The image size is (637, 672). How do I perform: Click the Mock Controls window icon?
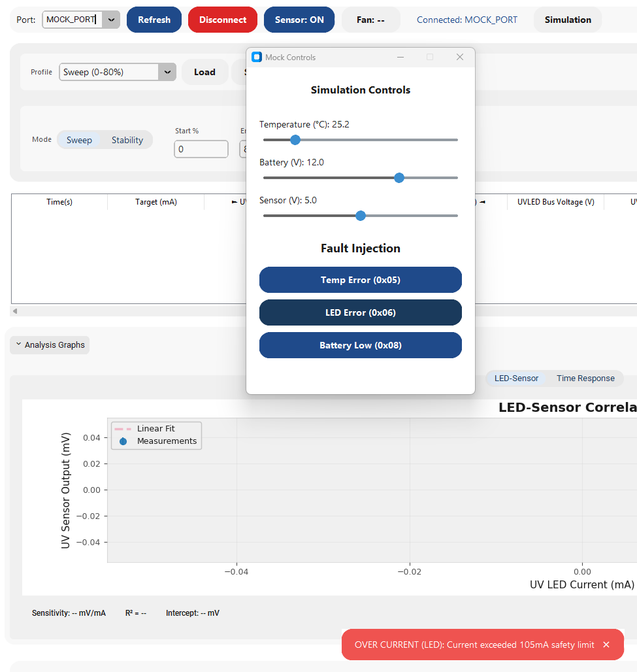257,57
